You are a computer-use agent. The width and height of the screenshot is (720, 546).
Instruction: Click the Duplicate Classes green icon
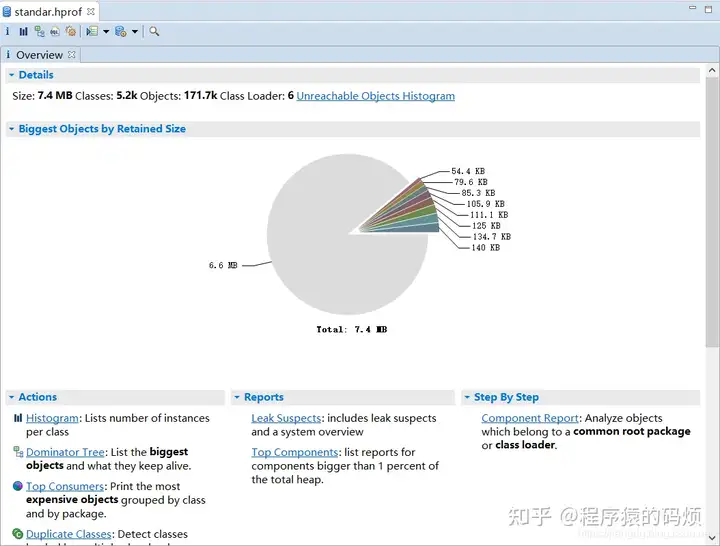pos(18,534)
